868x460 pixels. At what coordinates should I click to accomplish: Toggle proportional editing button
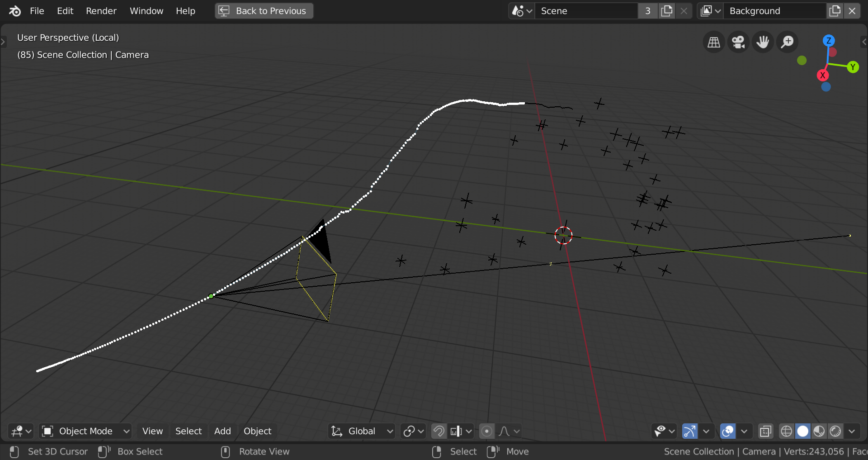click(486, 431)
